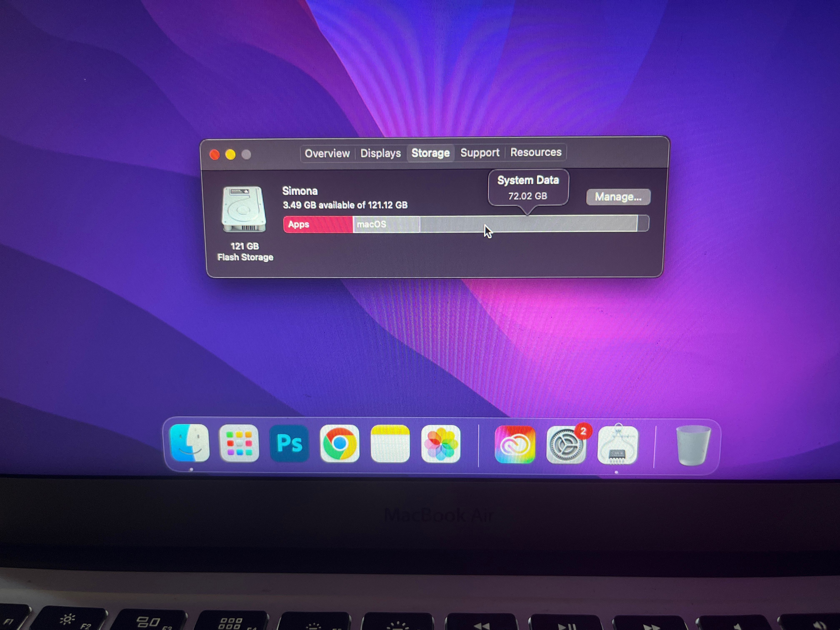The width and height of the screenshot is (840, 630).
Task: Open Launchpad in the dock
Action: click(x=239, y=443)
